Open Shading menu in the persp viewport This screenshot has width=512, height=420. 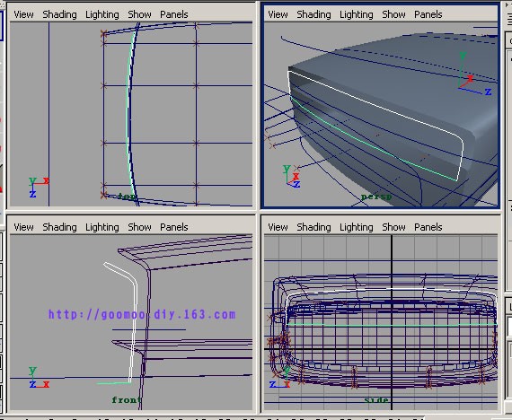click(x=313, y=14)
